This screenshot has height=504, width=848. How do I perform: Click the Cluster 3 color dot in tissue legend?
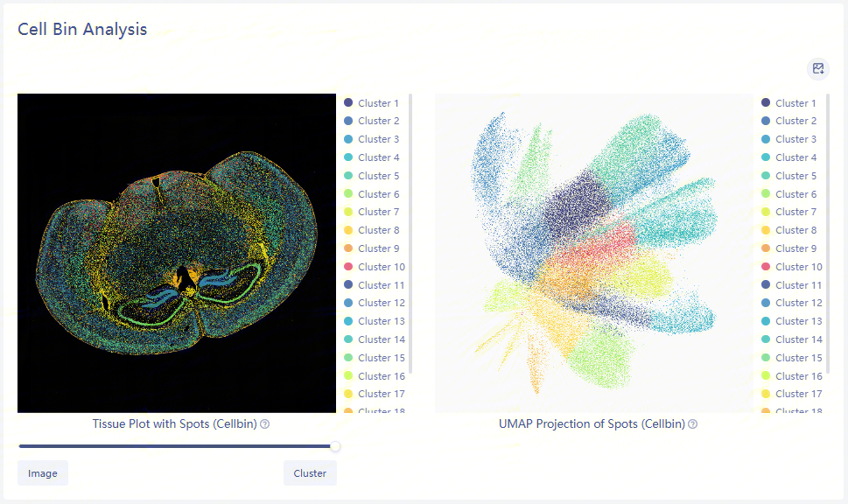click(348, 139)
